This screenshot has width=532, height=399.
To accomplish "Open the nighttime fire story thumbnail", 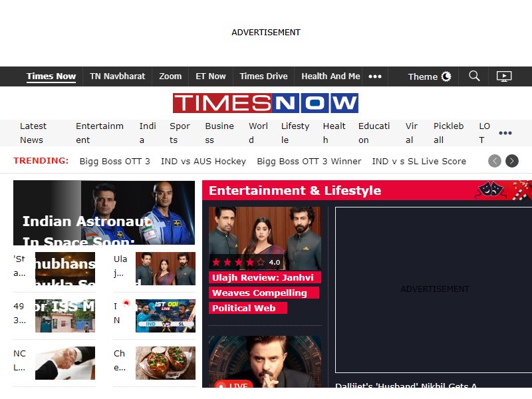I will coord(65,269).
